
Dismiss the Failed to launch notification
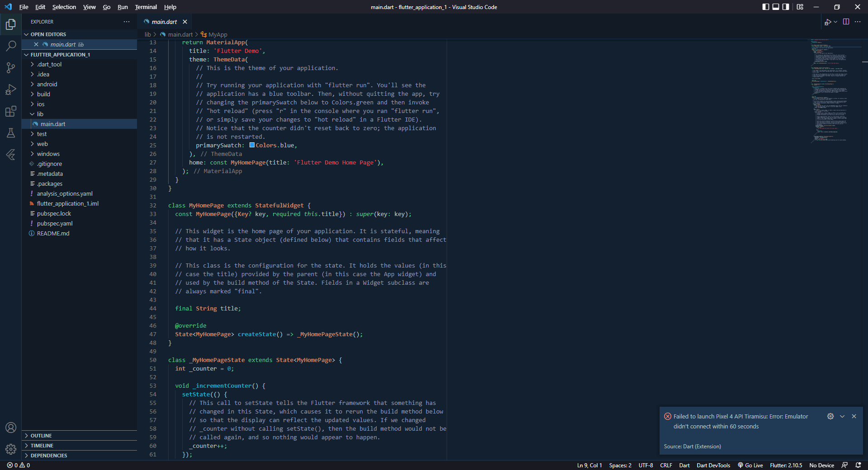pos(854,416)
